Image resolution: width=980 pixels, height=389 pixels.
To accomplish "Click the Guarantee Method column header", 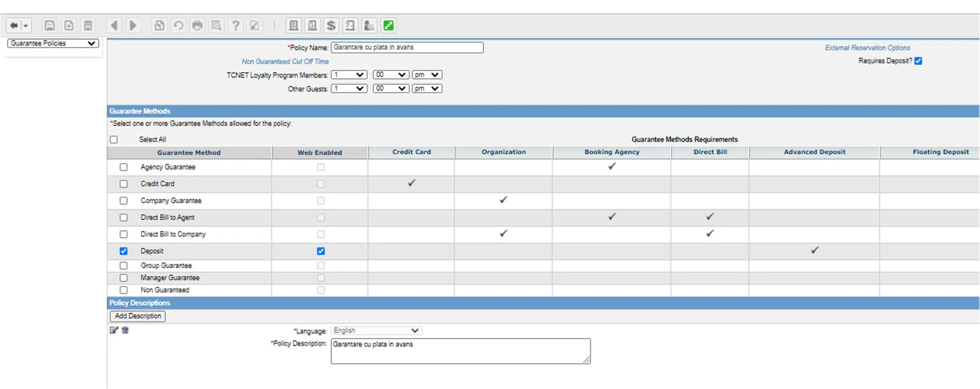I will pos(189,153).
